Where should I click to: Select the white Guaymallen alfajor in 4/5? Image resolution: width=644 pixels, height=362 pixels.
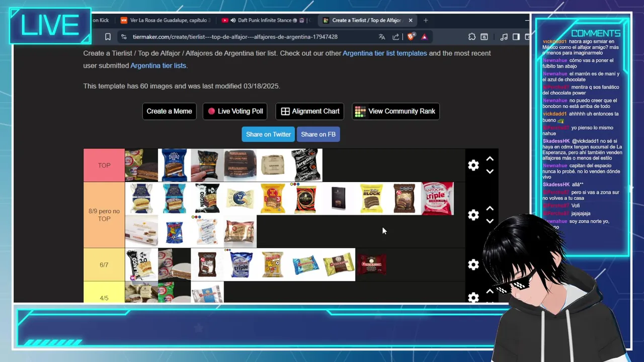click(x=207, y=292)
